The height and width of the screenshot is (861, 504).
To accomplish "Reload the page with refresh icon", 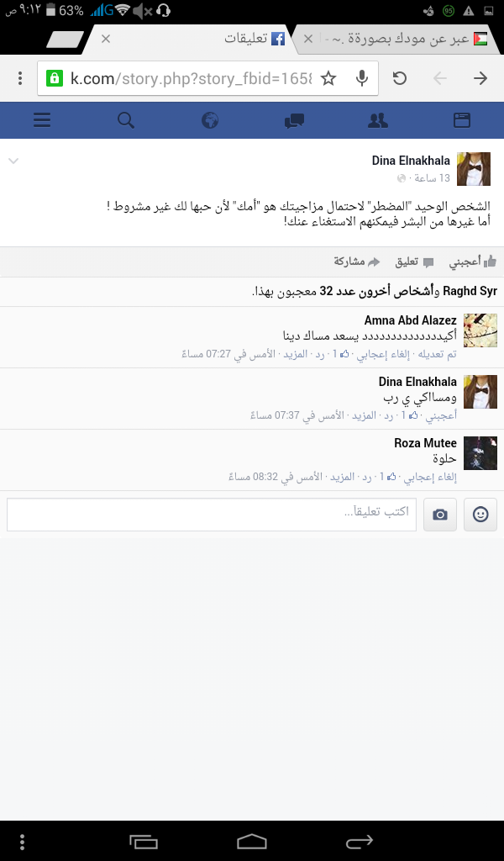I will [400, 78].
